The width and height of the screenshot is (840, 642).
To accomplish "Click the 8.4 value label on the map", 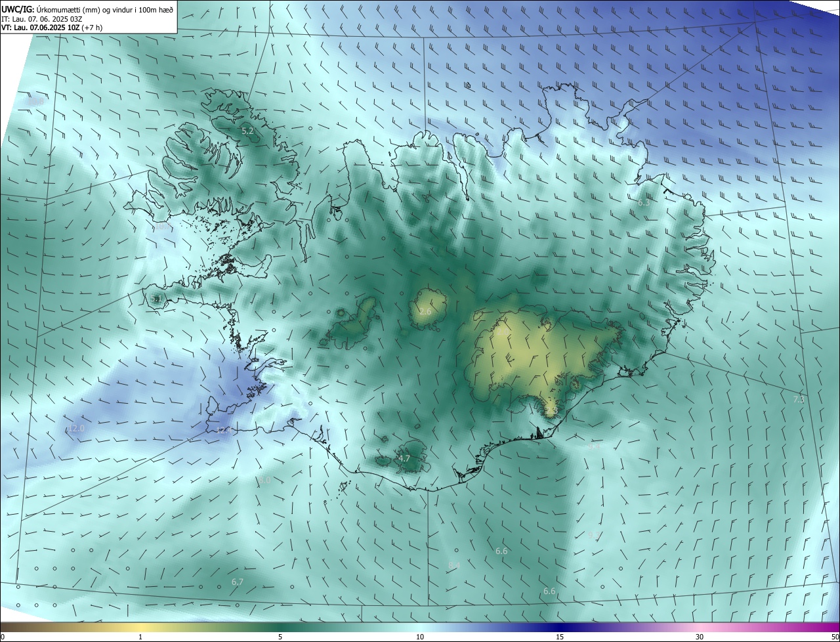I will pos(454,565).
